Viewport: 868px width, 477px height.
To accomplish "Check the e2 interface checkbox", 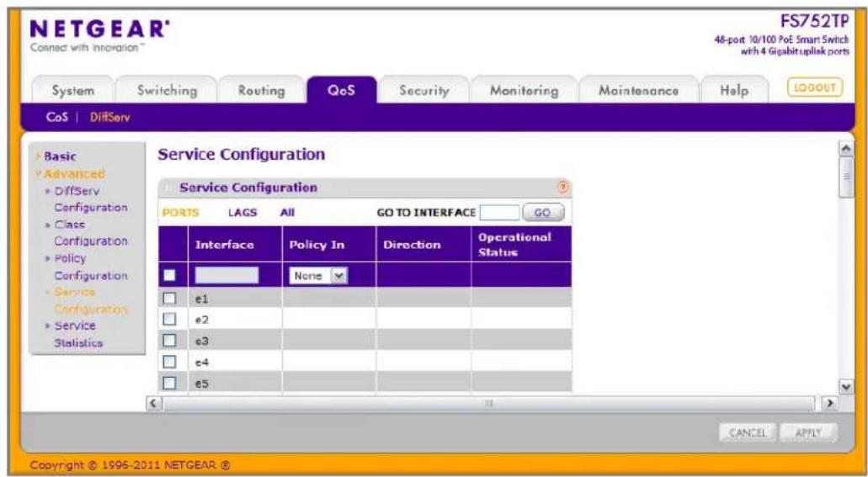I will [x=169, y=320].
